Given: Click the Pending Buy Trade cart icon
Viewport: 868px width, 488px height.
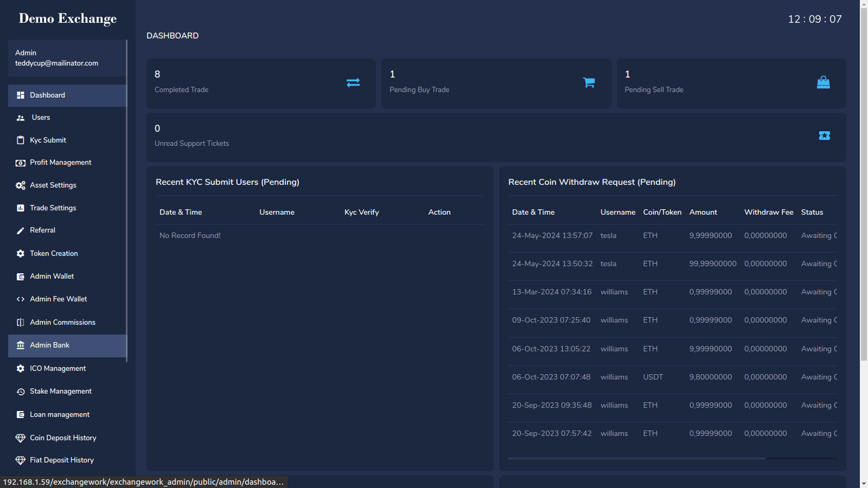Looking at the screenshot, I should [589, 82].
